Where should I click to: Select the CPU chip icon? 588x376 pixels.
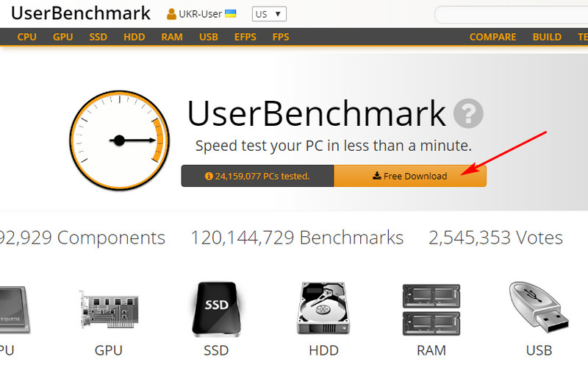[14, 310]
